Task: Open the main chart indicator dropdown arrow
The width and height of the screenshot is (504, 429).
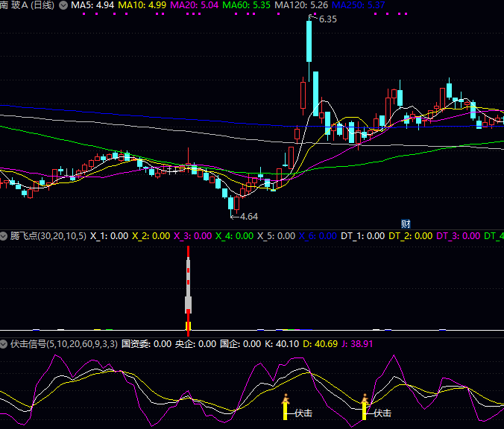Action: pos(63,5)
